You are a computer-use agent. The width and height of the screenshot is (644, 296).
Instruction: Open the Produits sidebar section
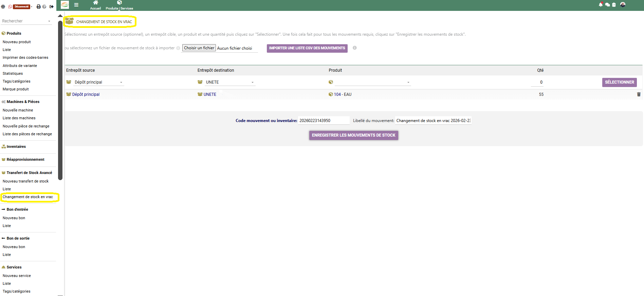[x=14, y=33]
